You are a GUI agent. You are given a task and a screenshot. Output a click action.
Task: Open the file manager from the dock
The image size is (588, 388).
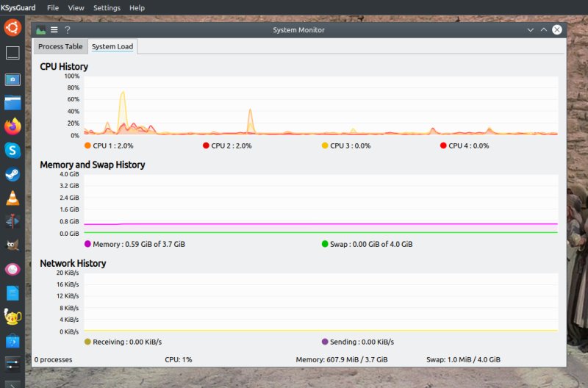point(12,103)
